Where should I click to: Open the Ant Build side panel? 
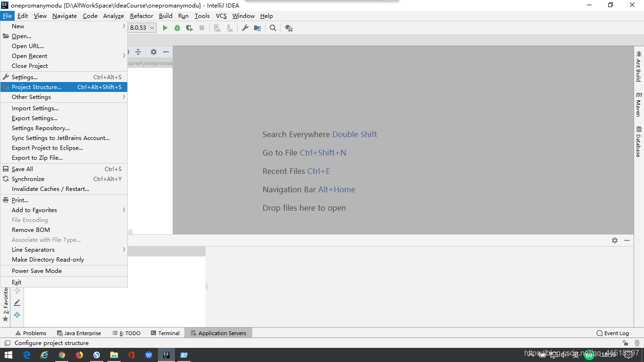pos(639,66)
